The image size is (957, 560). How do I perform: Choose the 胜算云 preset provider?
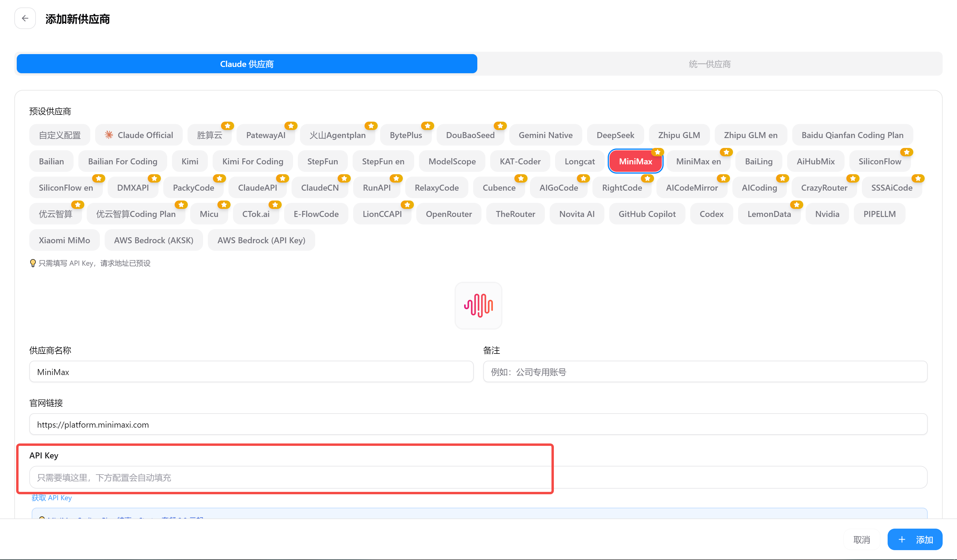[210, 135]
